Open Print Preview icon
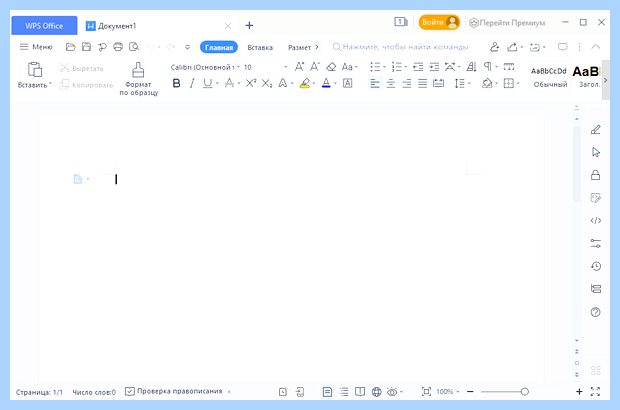 click(x=134, y=47)
